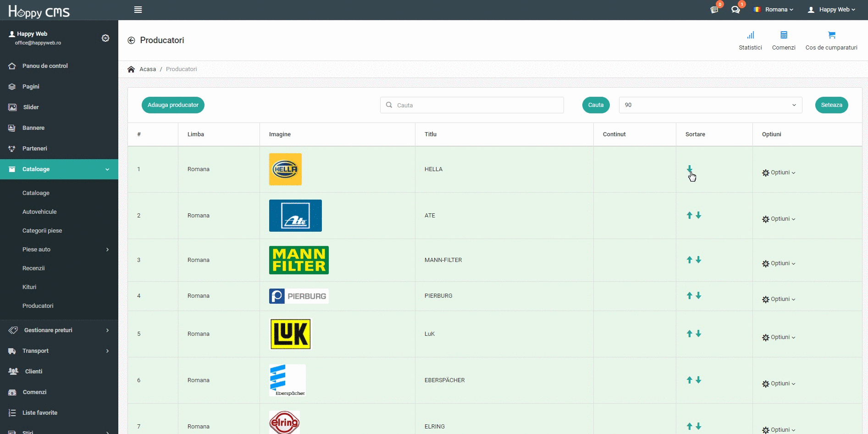The image size is (868, 434).
Task: Open the items-per-page dropdown showing 90
Action: pos(710,105)
